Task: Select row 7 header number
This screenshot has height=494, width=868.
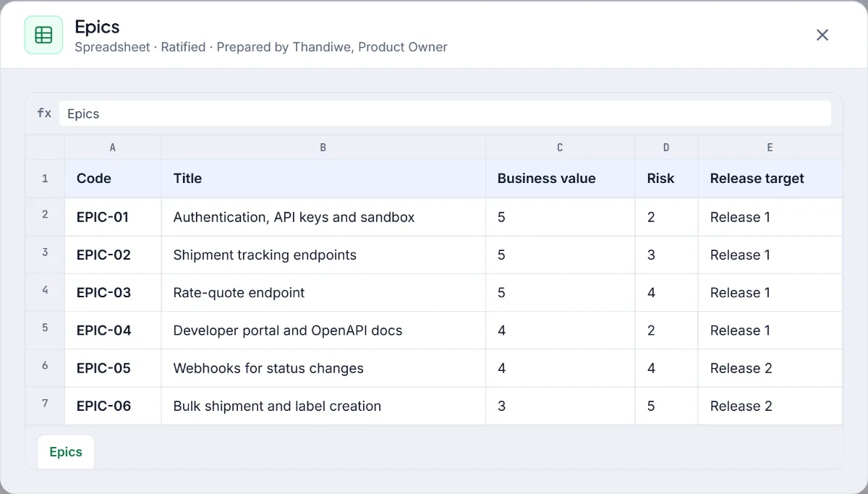Action: click(x=45, y=405)
